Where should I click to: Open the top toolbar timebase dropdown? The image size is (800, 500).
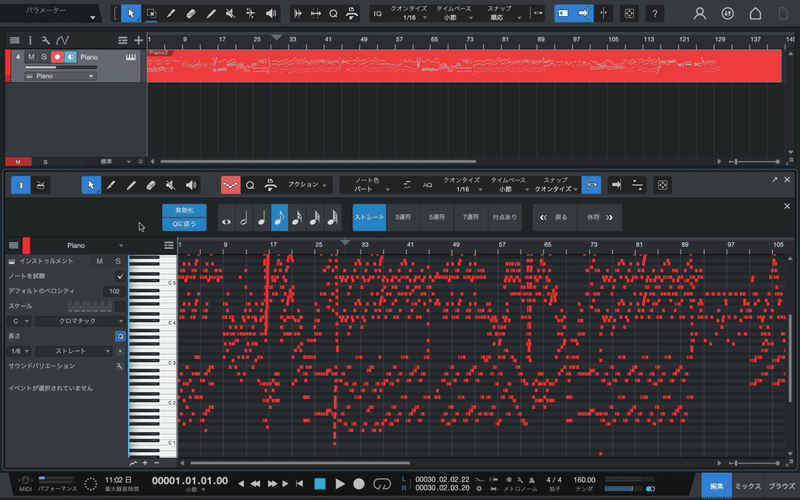453,17
